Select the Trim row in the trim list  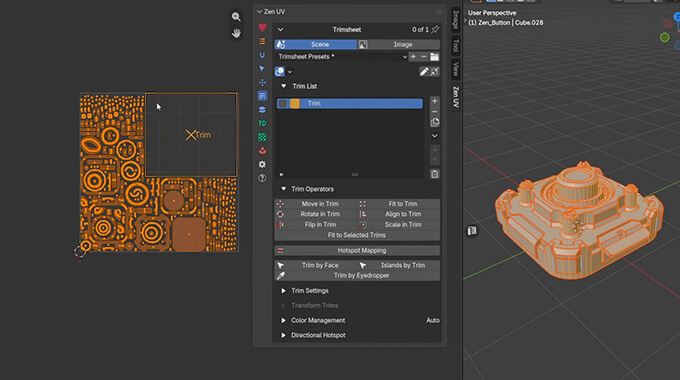[350, 103]
